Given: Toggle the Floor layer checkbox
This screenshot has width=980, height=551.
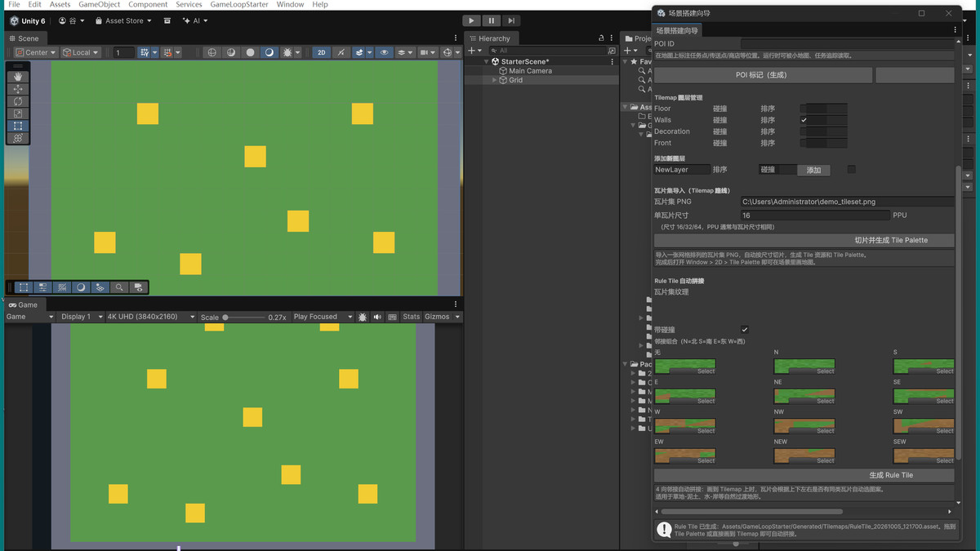Looking at the screenshot, I should pos(804,109).
